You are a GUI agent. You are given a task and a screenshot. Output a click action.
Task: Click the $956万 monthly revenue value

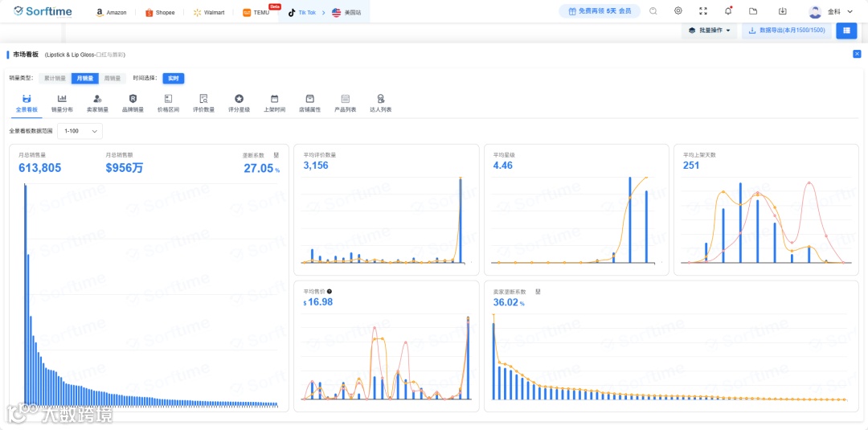coord(124,168)
